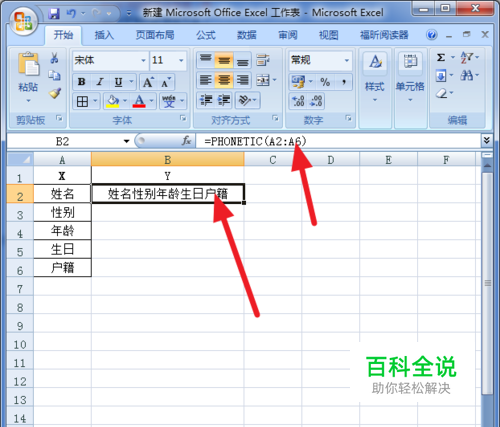Align text right
This screenshot has height=427, width=500.
242,80
